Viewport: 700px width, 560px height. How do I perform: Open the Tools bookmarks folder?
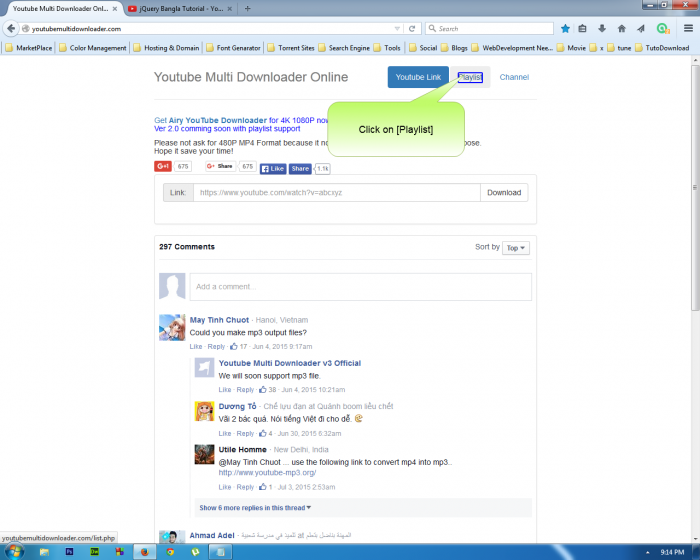point(387,48)
